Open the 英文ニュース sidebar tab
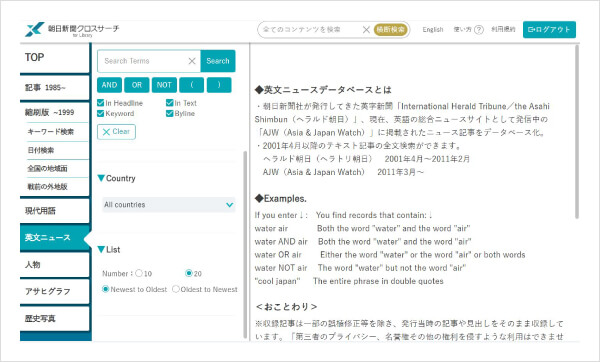 [55, 238]
